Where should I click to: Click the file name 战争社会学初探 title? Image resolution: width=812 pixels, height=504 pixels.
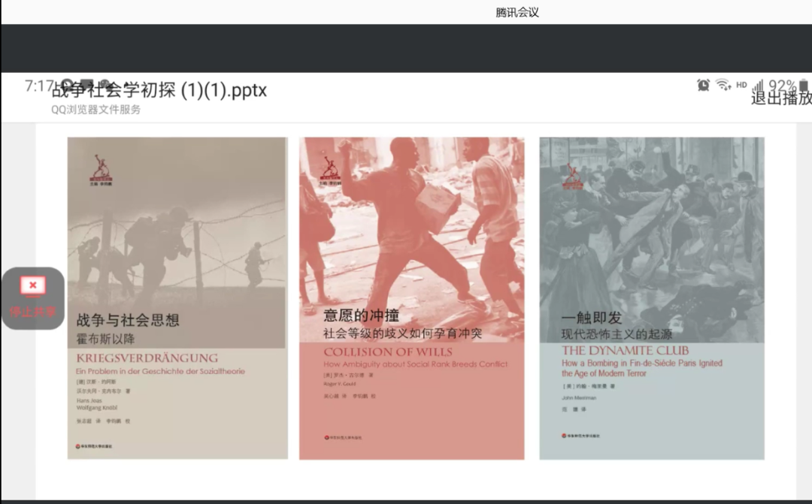click(159, 90)
